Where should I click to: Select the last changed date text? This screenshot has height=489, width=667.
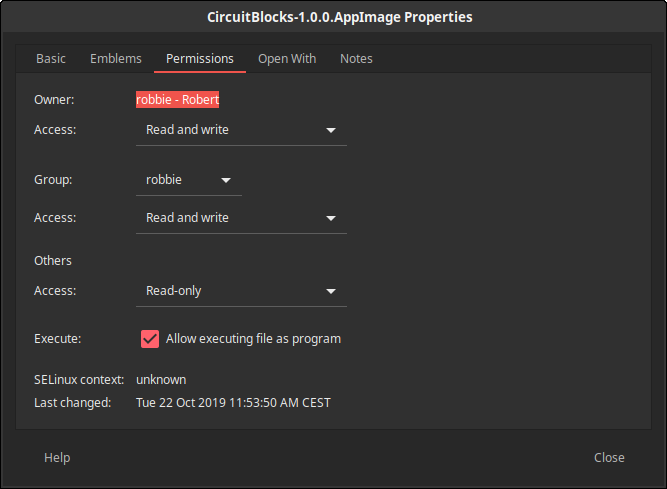(233, 403)
